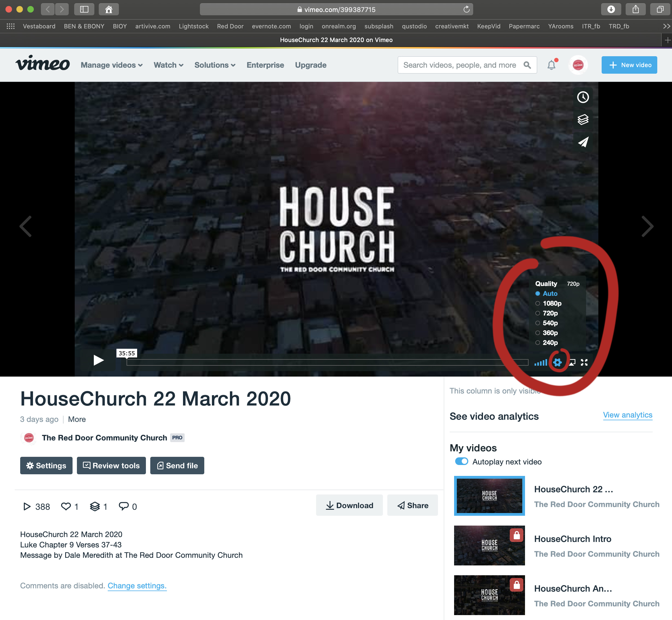
Task: Click the Watch Later clock icon
Action: click(583, 97)
